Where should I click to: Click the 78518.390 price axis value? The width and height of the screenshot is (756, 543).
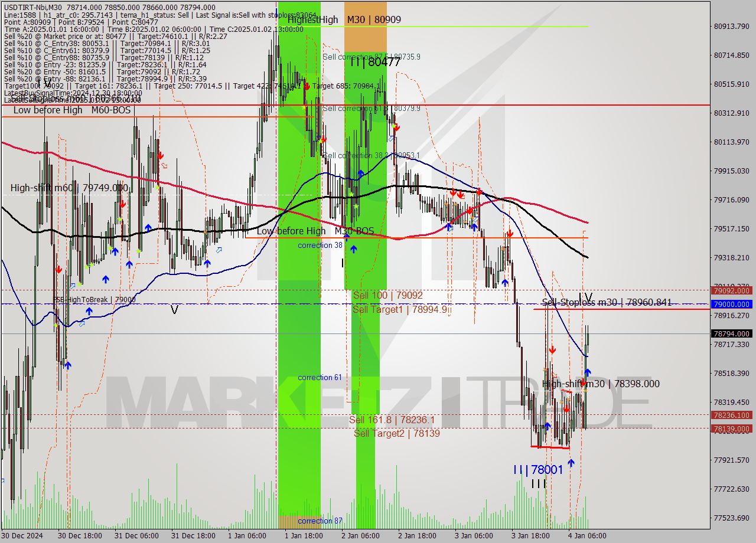[731, 373]
